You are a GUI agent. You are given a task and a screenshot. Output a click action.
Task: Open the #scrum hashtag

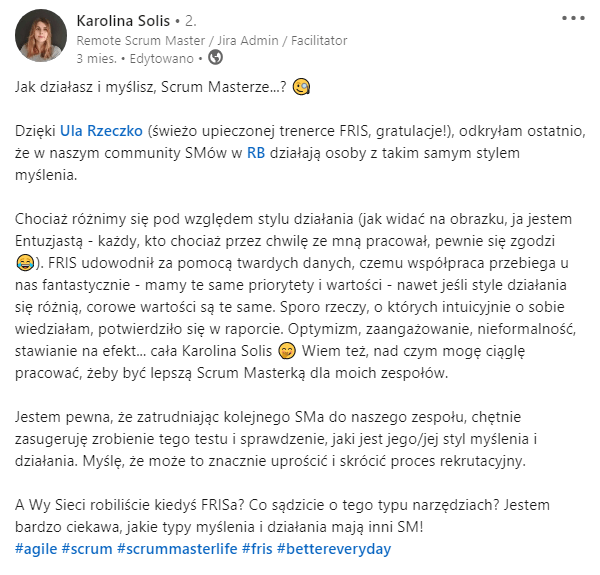click(x=87, y=549)
